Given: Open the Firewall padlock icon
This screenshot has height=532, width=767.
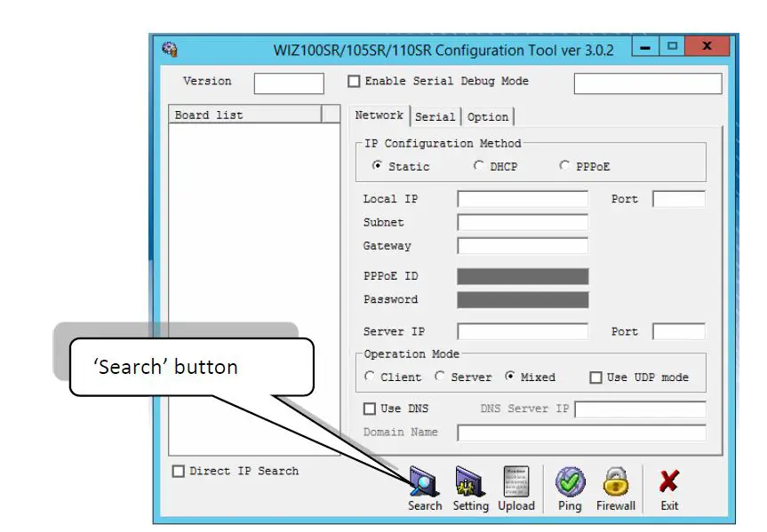Looking at the screenshot, I should (615, 488).
